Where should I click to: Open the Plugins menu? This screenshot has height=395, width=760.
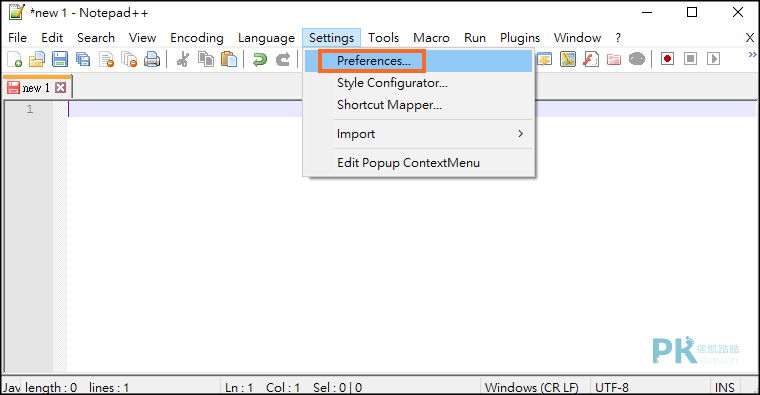[x=520, y=38]
